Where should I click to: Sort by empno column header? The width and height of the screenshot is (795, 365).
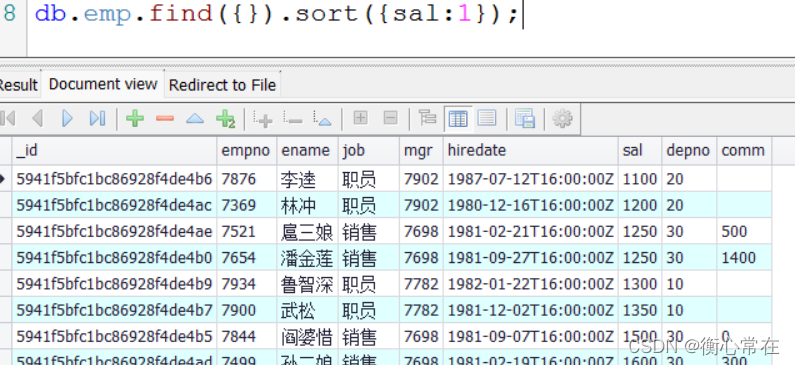(x=246, y=151)
